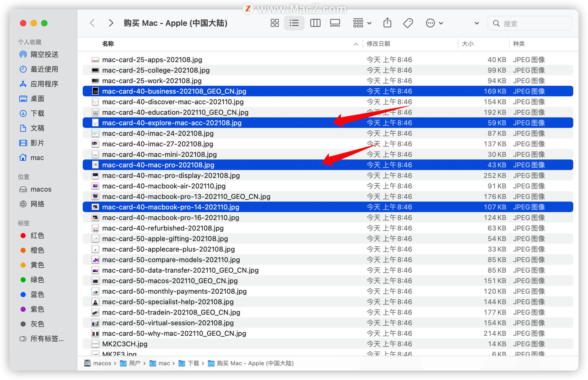Select mac-card-50-apple-gifting-202108.jpg
Viewport: 588px width, 380px height.
[328, 239]
